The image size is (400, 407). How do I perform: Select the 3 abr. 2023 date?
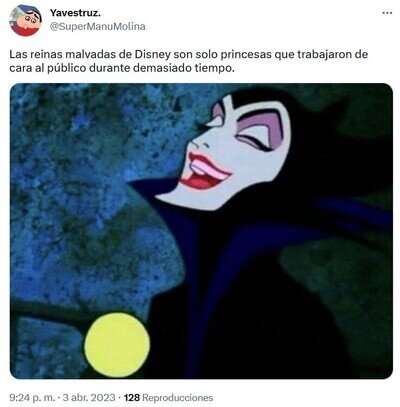(x=88, y=397)
